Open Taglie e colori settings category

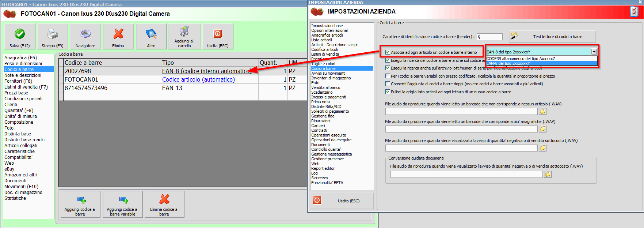point(323,64)
